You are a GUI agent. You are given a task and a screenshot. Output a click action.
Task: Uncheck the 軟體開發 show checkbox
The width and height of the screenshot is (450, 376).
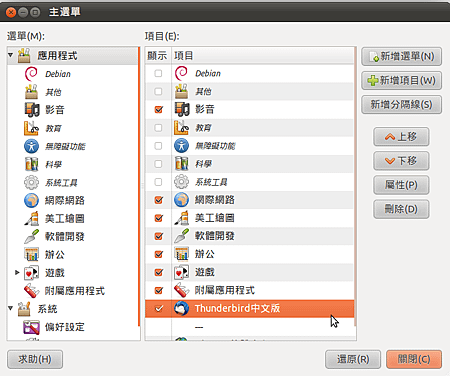pos(159,236)
